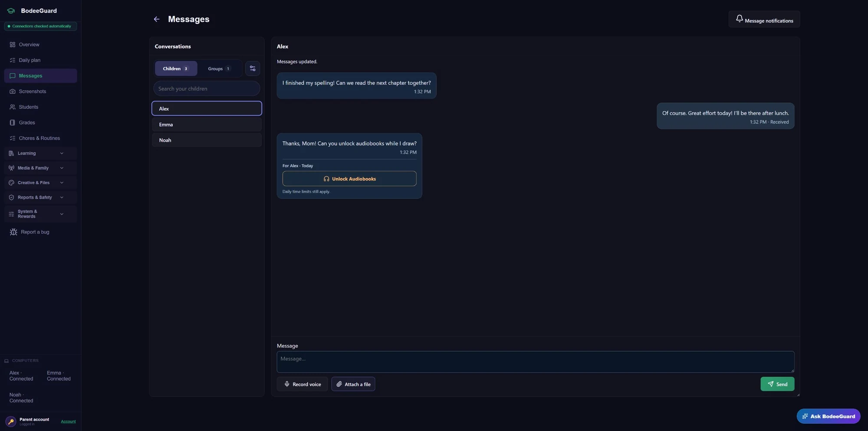Click into the Message text box
Screen dimensions: 868x431
click(536, 362)
